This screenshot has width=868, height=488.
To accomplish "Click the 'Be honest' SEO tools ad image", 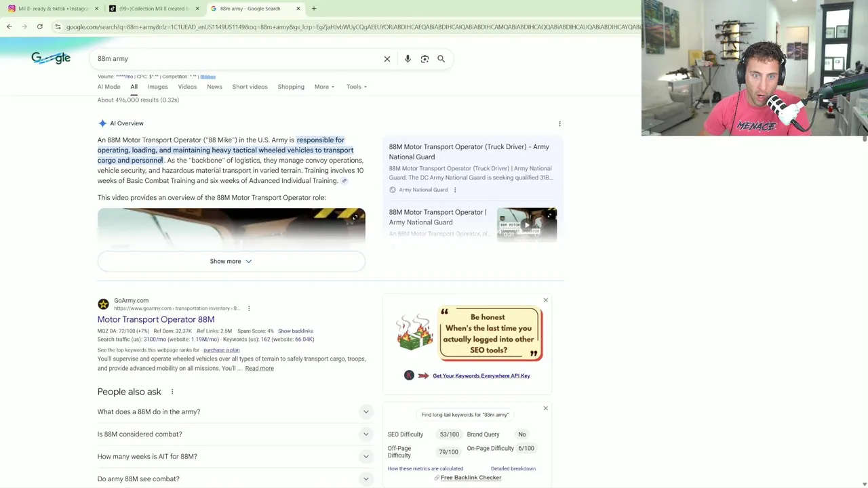I will click(x=469, y=334).
